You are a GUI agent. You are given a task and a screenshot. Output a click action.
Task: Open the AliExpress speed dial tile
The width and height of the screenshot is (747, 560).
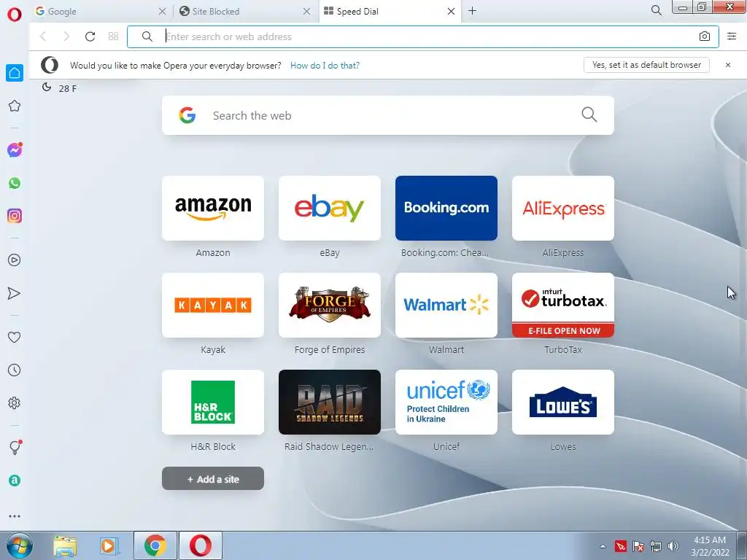click(x=563, y=208)
